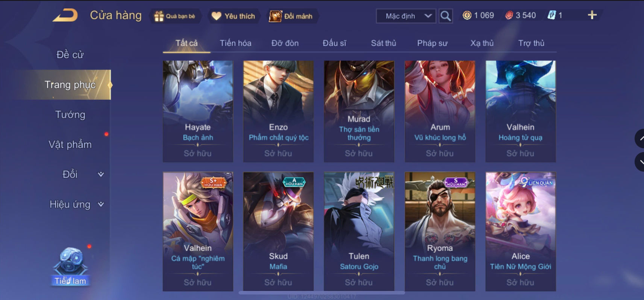Open the Quà bạn bè gift icon
This screenshot has width=644, height=300.
(x=159, y=16)
